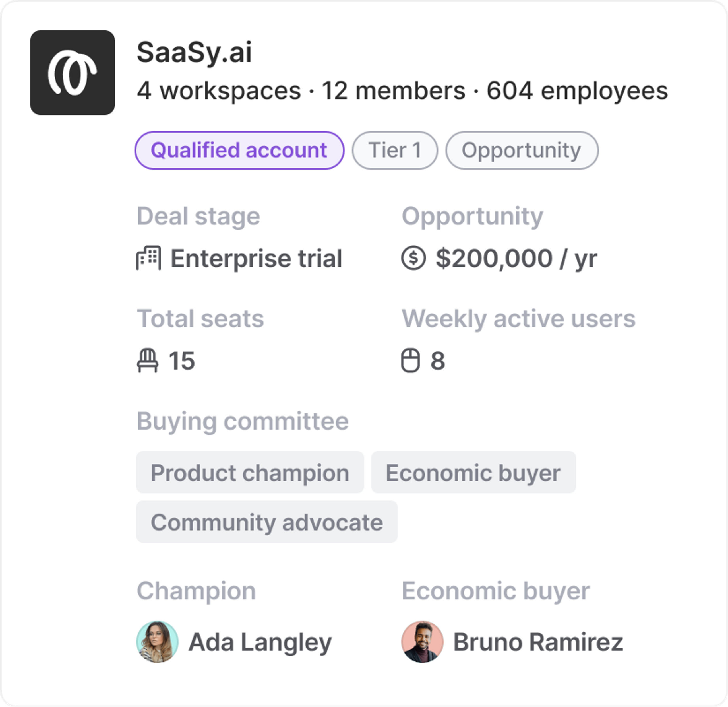Select the Qualified account badge

(239, 151)
